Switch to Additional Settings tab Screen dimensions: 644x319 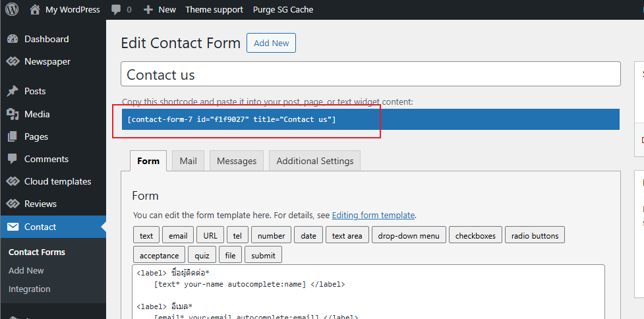pos(314,161)
